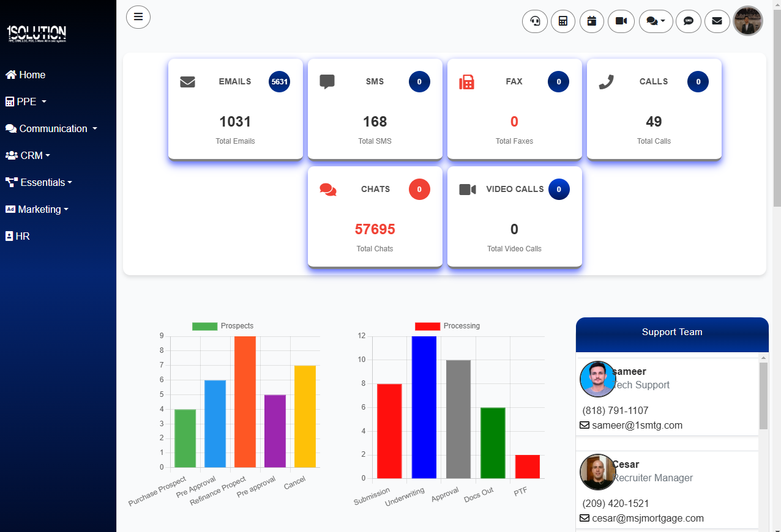Viewport: 781px width, 532px height.
Task: Open the envelope mail icon in top bar
Action: (x=717, y=21)
